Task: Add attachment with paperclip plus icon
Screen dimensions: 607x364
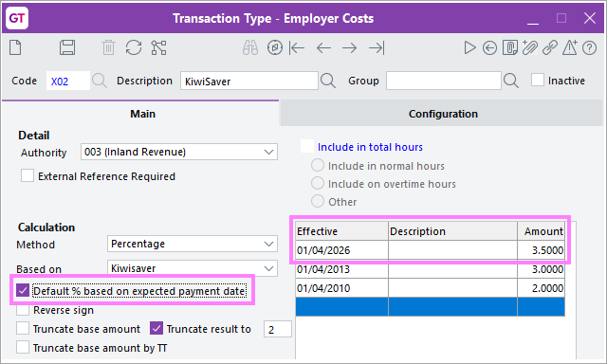Action: point(530,48)
